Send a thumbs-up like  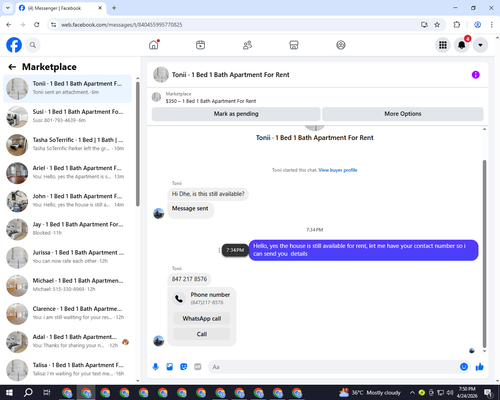point(480,367)
